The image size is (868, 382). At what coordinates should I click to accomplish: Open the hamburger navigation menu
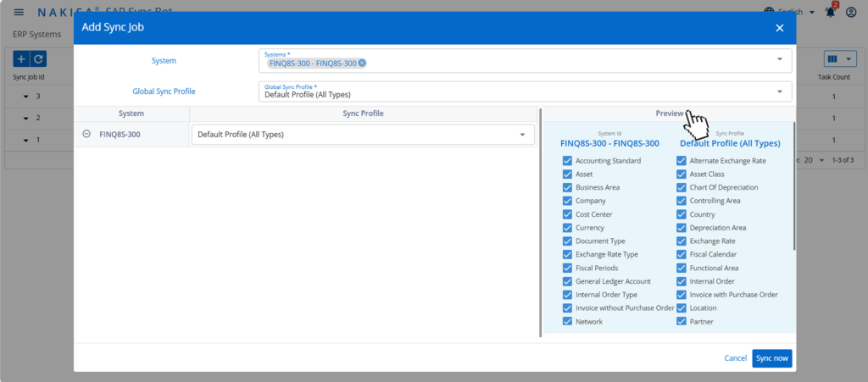(x=19, y=12)
